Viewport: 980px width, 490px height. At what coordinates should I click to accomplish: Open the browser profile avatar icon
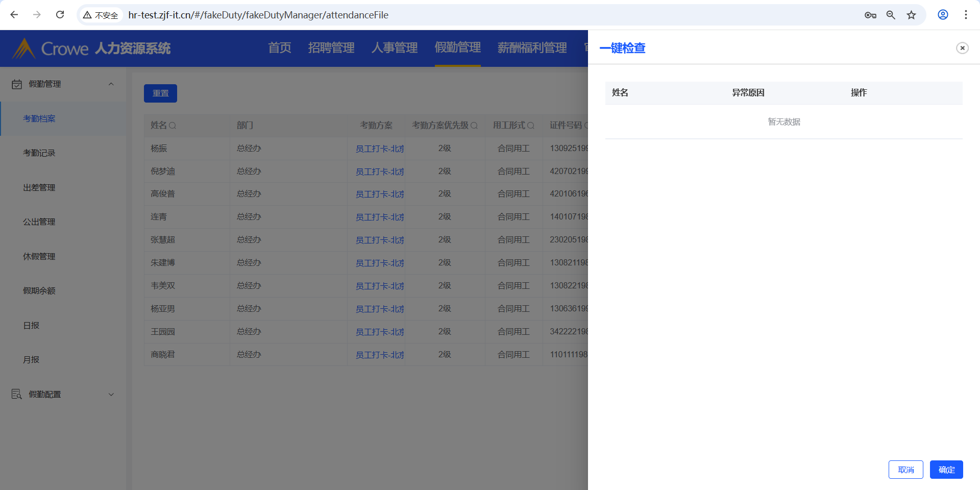tap(943, 15)
